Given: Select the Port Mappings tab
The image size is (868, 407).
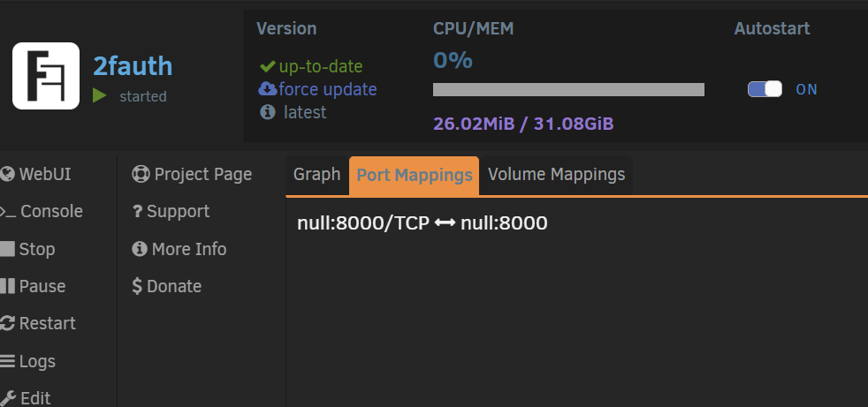Looking at the screenshot, I should (414, 176).
